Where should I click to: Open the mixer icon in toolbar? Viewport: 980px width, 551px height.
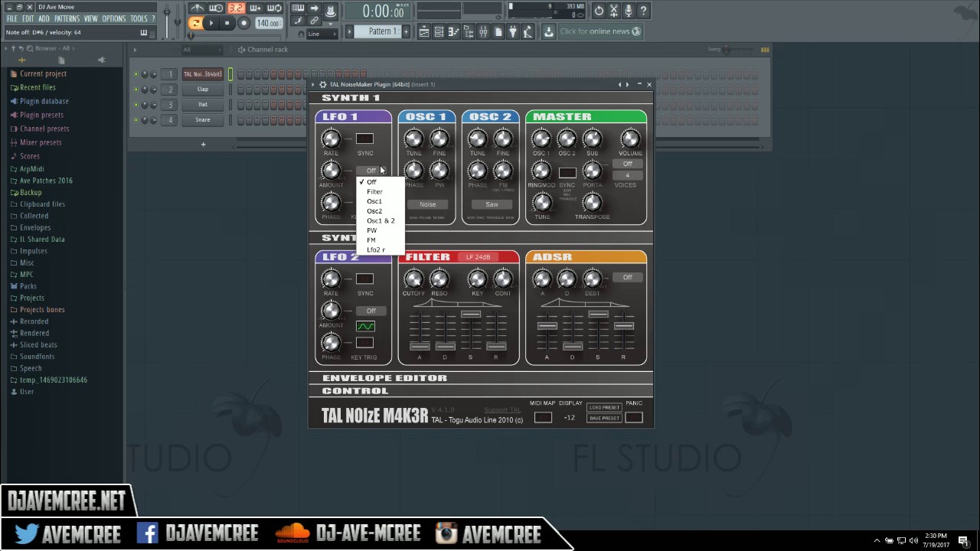point(483,31)
